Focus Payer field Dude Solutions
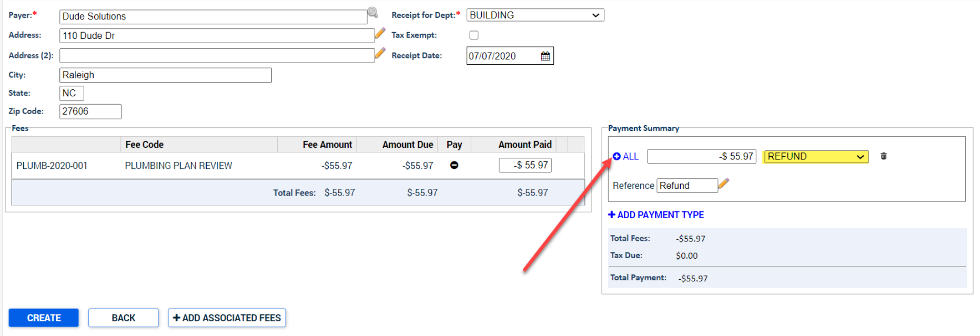 [213, 17]
